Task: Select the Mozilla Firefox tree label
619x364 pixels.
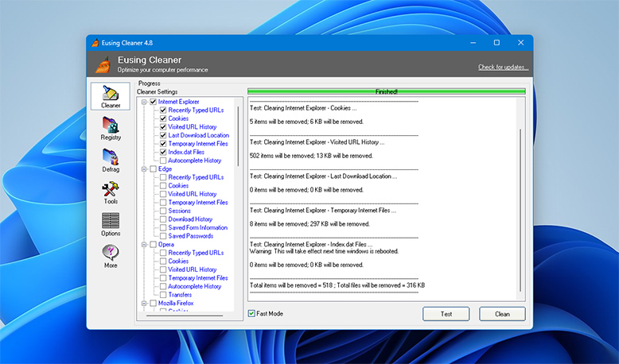Action: tap(176, 304)
